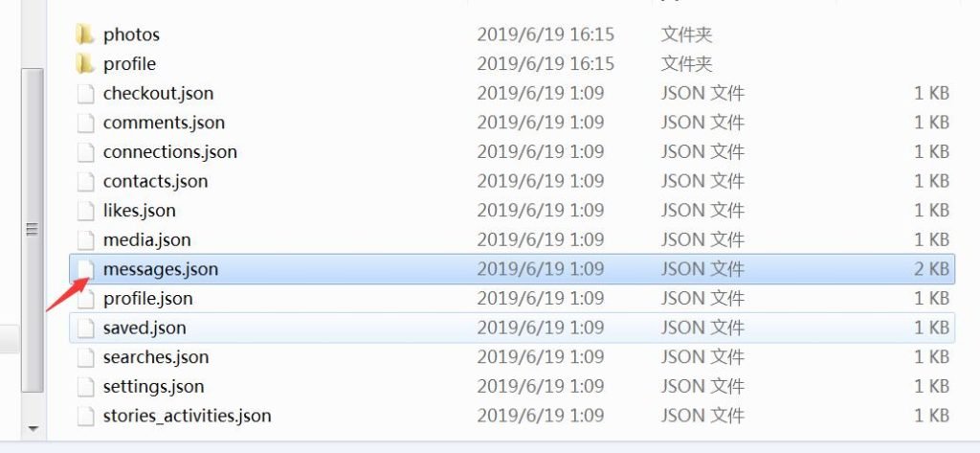This screenshot has height=453, width=980.
Task: Click the messages.json file icon
Action: [x=85, y=269]
